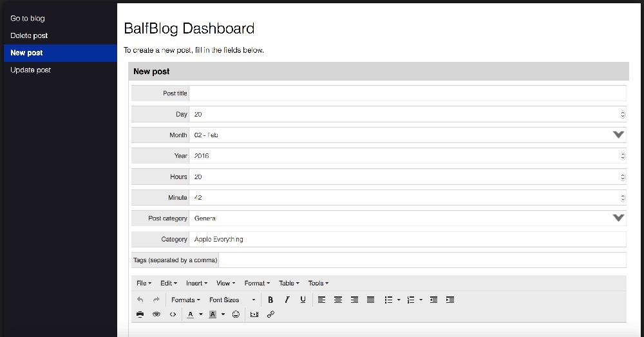644x337 pixels.
Task: Open the Font Sizes dropdown
Action: point(232,300)
